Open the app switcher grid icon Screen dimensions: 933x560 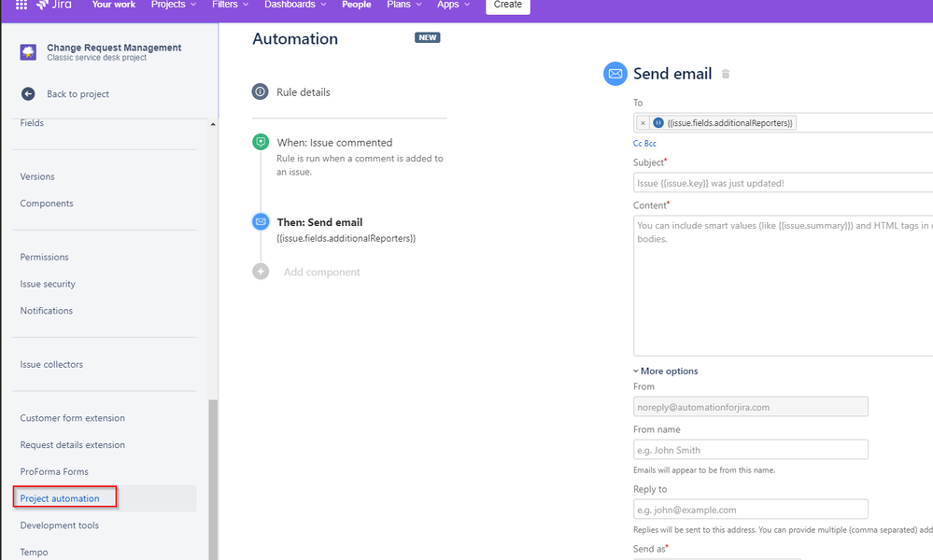21,4
